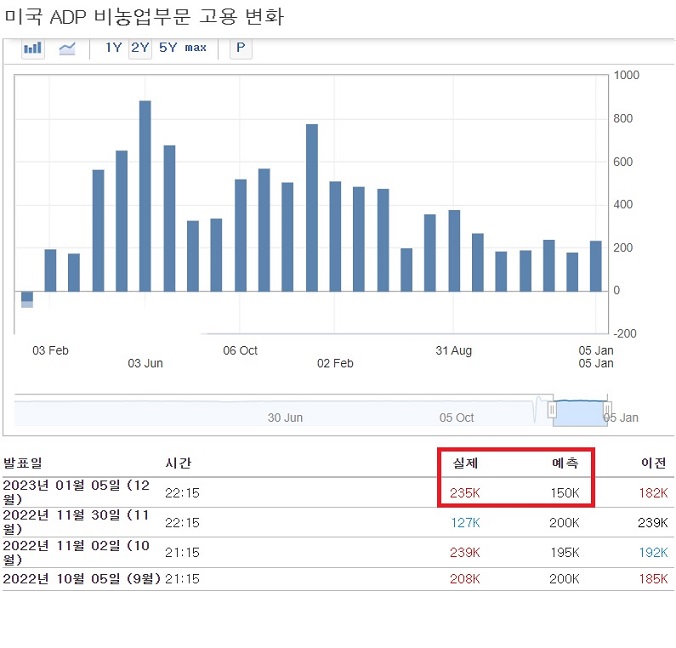
Task: Select the max time range
Action: tap(196, 48)
